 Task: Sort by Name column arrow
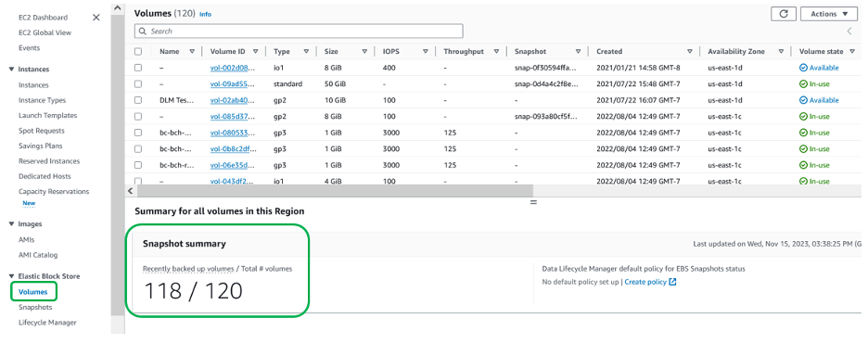click(192, 52)
